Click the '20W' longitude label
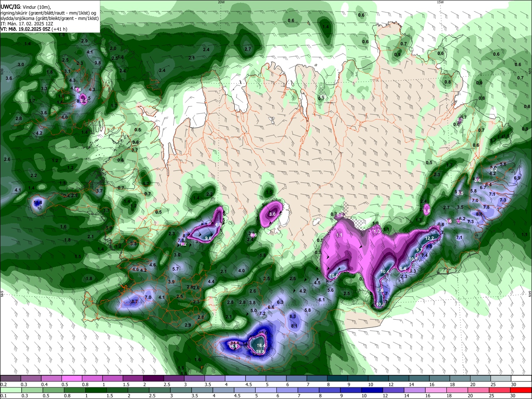532x399 pixels. pos(221,2)
